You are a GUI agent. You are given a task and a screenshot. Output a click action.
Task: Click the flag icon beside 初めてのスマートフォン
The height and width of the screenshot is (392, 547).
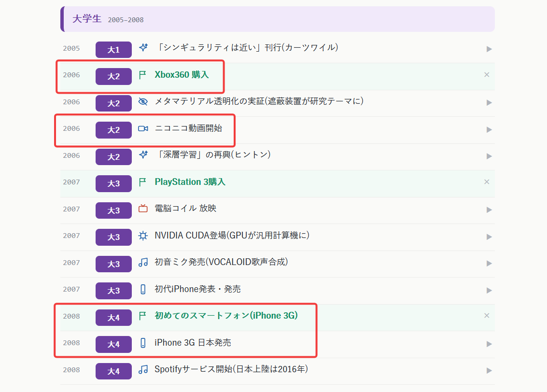pos(142,316)
